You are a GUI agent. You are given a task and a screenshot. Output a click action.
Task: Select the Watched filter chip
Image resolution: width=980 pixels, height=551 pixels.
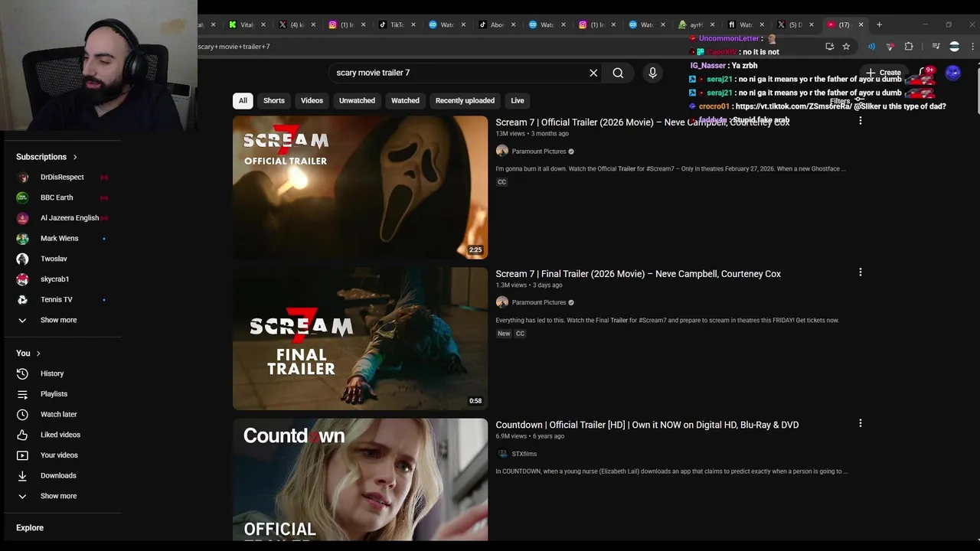click(x=405, y=100)
